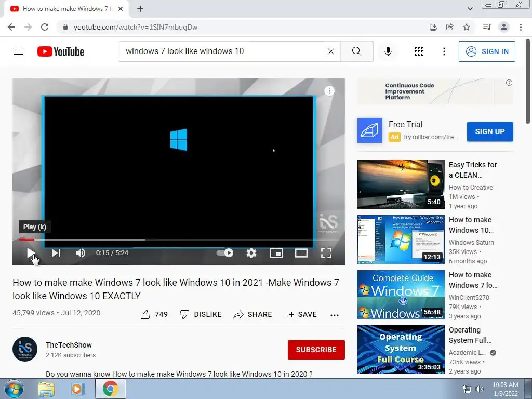Open the Chrome three-dot menu
Screen dimensions: 532x399
click(521, 27)
